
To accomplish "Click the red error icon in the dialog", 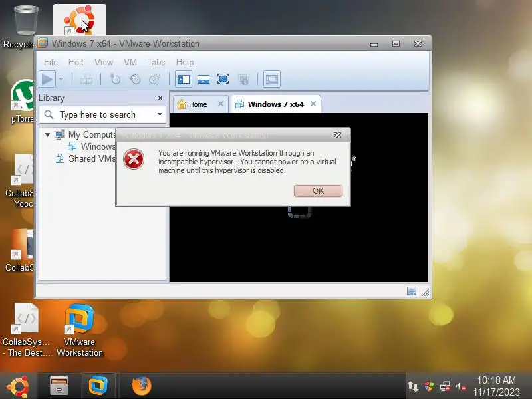I will click(134, 159).
